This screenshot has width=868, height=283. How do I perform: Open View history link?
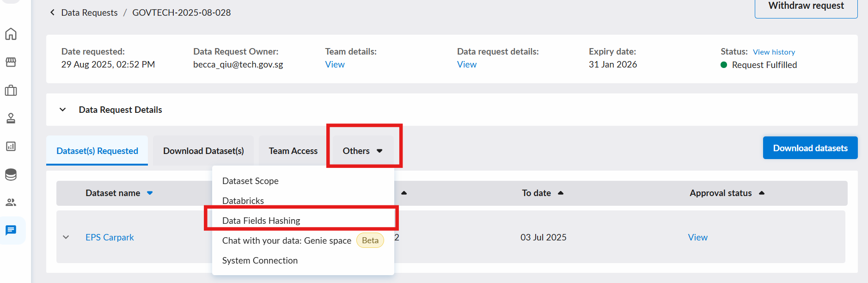pos(774,52)
